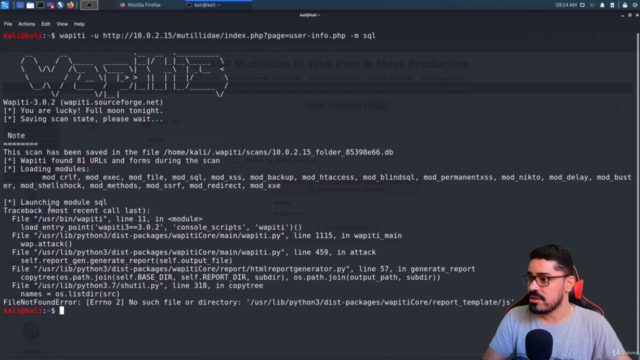Click 'mod_shellshock' in the module list
Screen dimensions: 640x360
coord(51,186)
